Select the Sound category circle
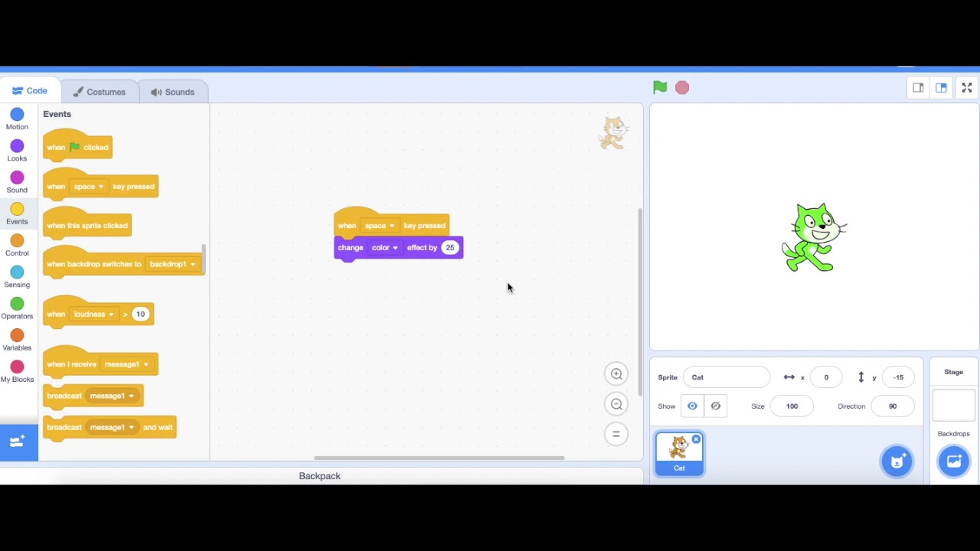The width and height of the screenshot is (980, 551). coord(17,178)
